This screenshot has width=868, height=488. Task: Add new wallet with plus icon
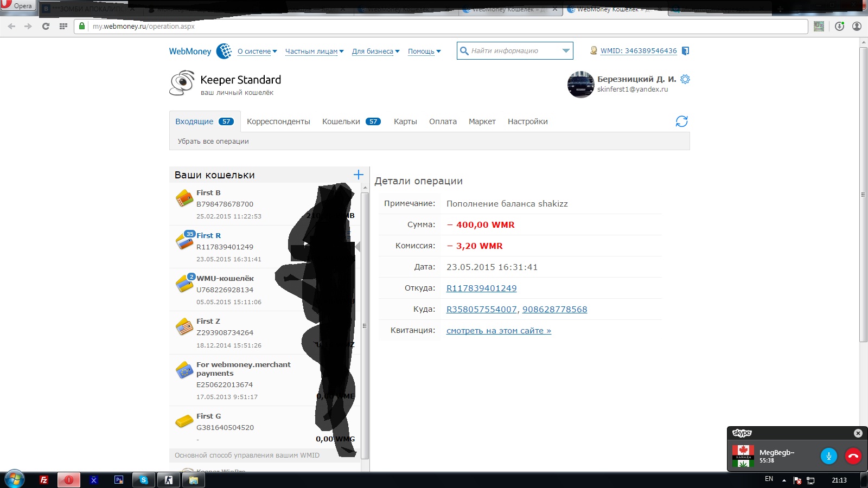point(358,175)
